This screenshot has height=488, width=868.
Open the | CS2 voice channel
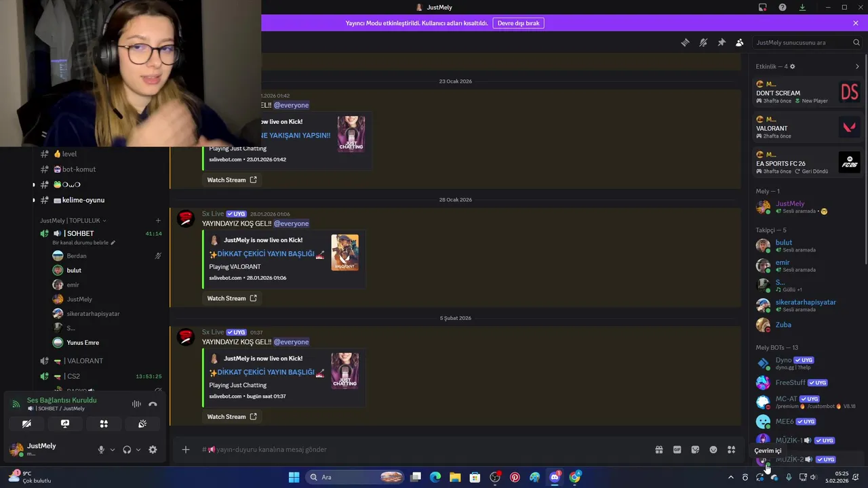(102, 376)
